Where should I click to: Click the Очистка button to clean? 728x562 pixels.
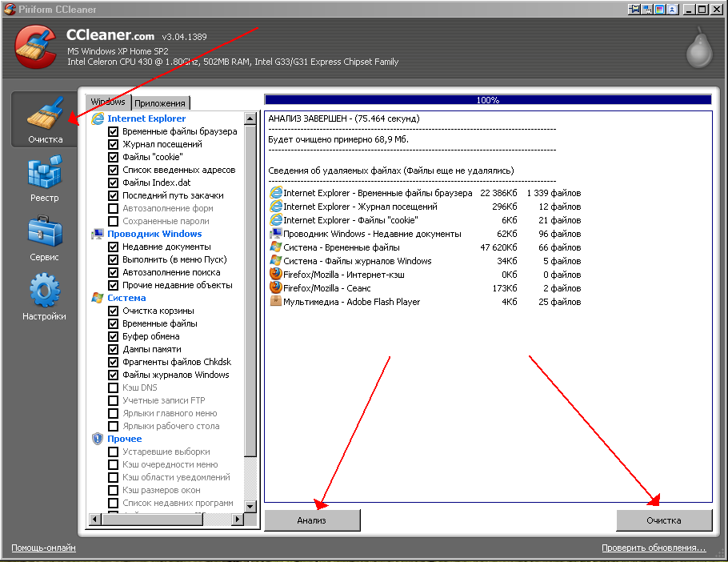664,520
